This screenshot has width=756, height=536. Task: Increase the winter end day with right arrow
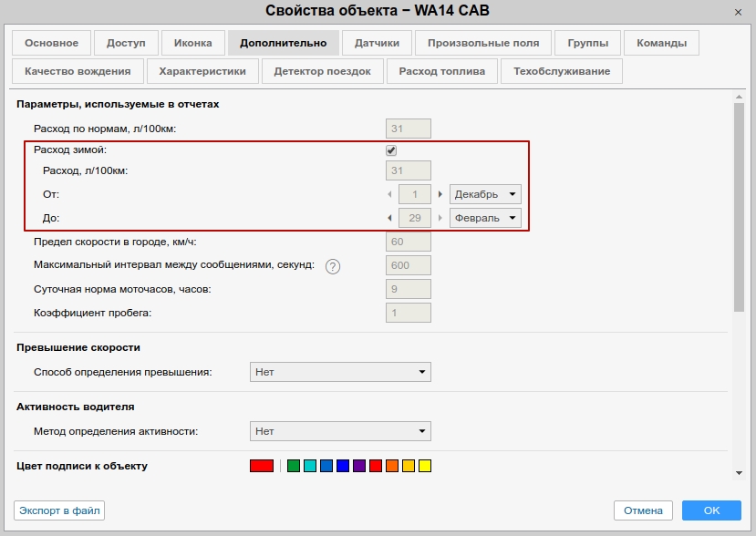point(440,218)
